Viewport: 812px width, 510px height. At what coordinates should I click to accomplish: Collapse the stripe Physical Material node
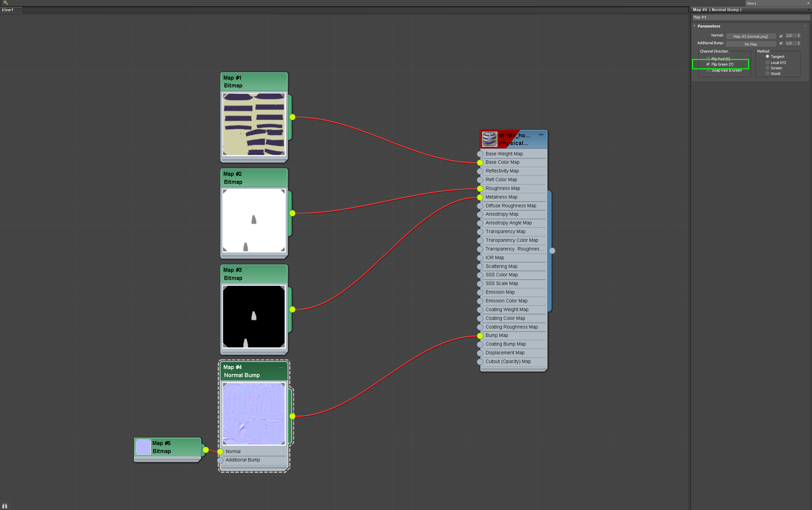541,135
